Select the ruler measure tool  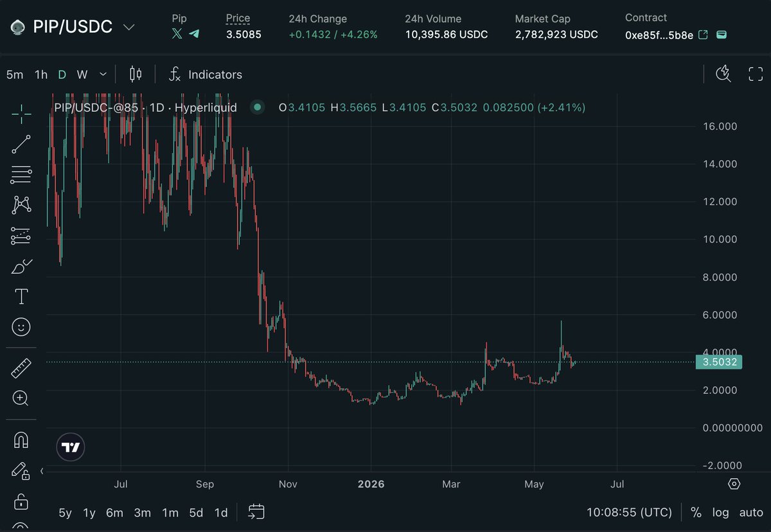point(21,368)
